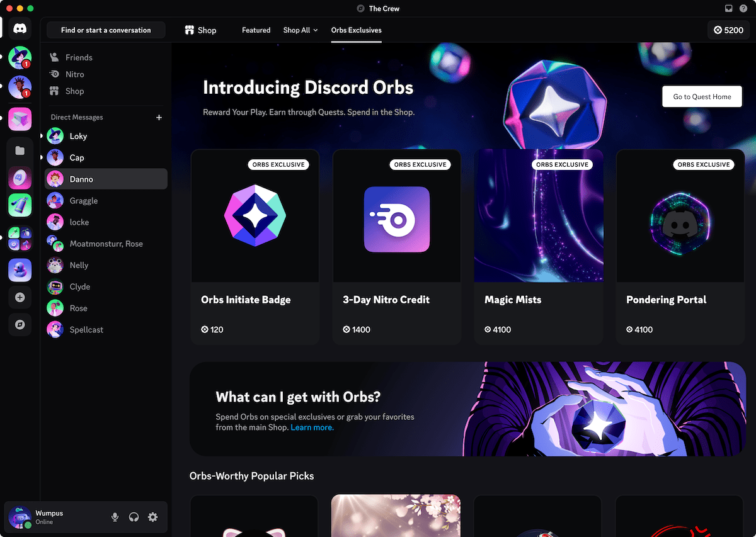Open the help icon in title bar
Viewport: 756px width, 537px height.
click(x=745, y=9)
